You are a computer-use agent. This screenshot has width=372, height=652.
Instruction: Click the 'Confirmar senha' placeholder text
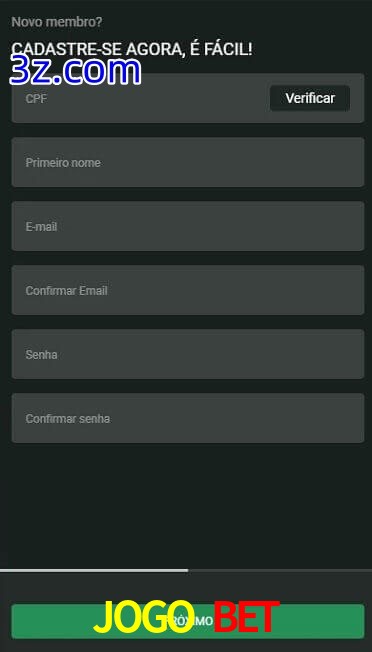[x=68, y=419]
